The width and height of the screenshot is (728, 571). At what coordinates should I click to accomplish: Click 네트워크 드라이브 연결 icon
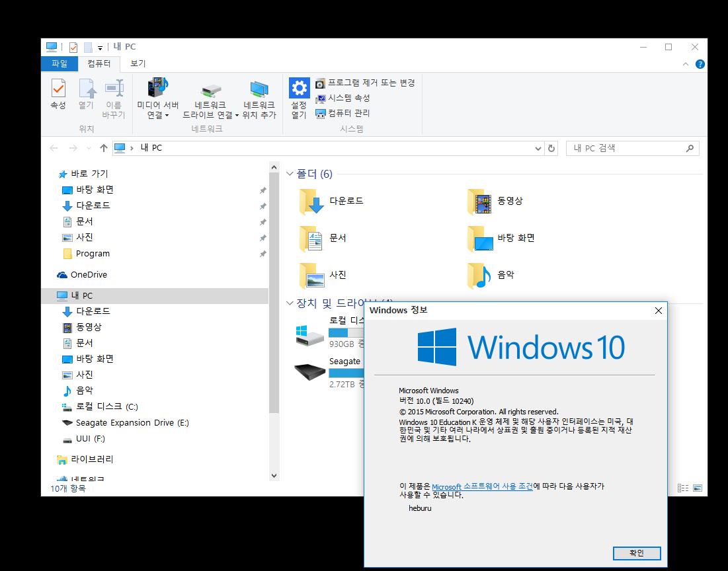tap(210, 91)
